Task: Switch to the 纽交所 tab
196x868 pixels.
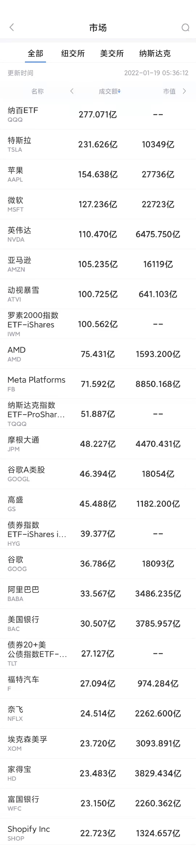Action: pyautogui.click(x=73, y=53)
